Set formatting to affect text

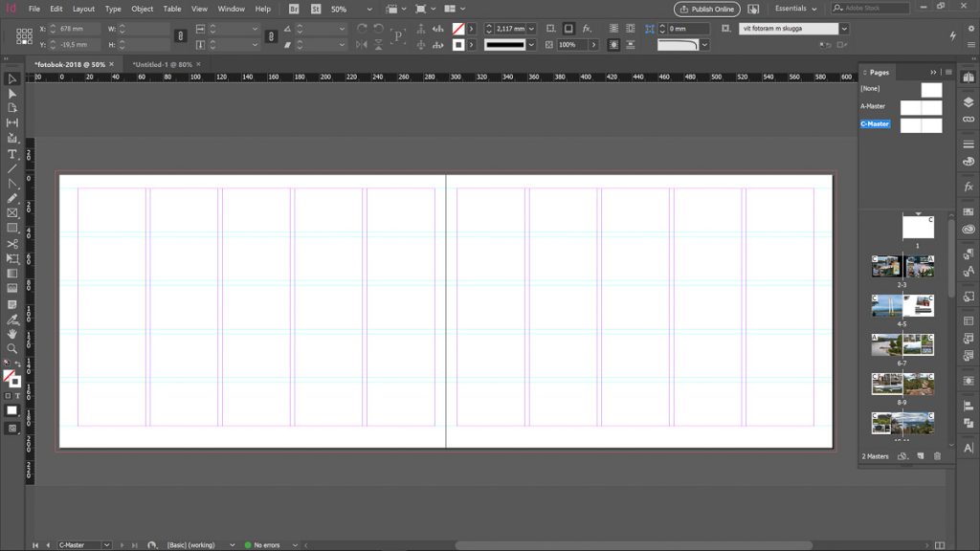(x=17, y=396)
